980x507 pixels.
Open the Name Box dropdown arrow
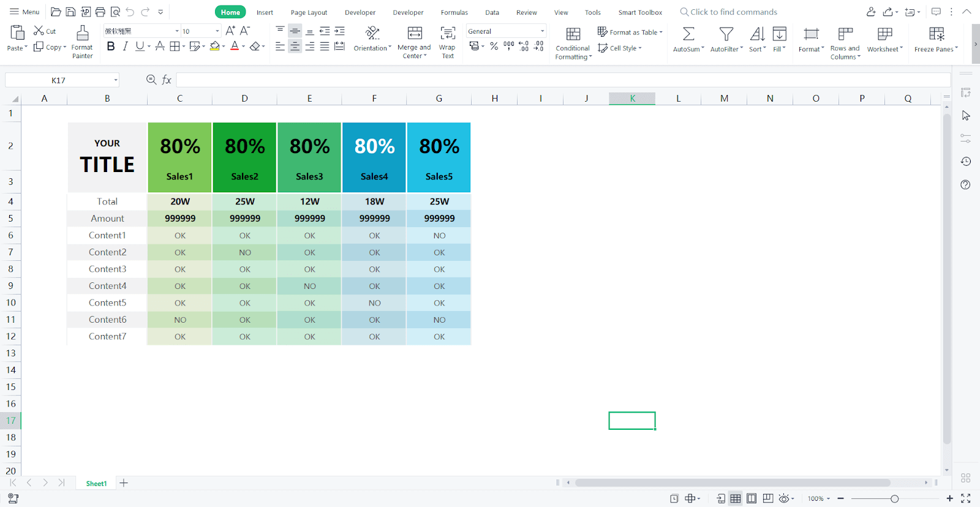115,80
